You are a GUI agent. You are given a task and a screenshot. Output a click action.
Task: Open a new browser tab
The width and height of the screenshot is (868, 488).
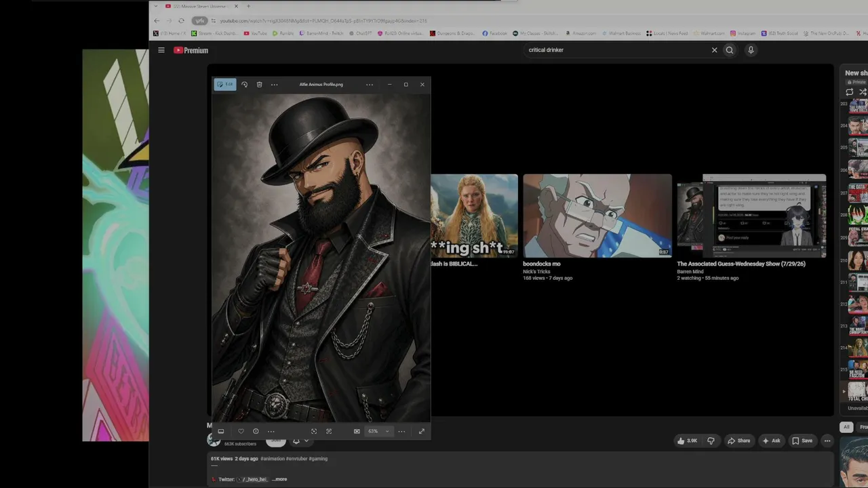point(248,6)
